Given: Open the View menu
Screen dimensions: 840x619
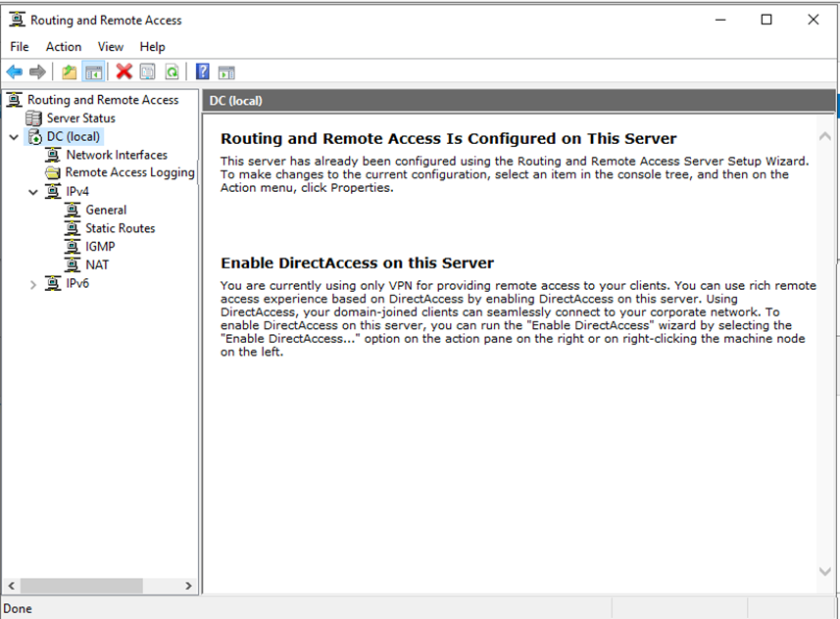Looking at the screenshot, I should (111, 47).
